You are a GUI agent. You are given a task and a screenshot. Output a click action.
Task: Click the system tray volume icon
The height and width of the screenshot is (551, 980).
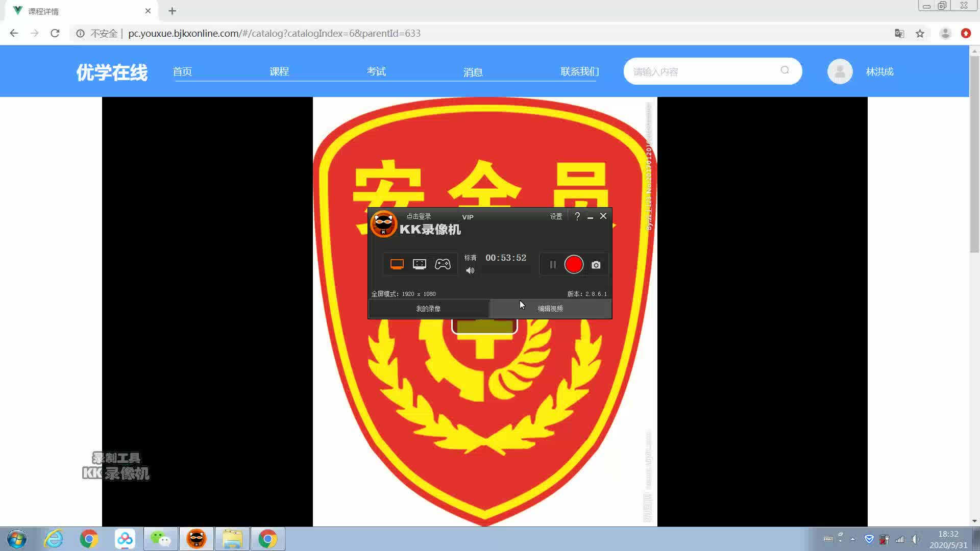[x=916, y=539]
